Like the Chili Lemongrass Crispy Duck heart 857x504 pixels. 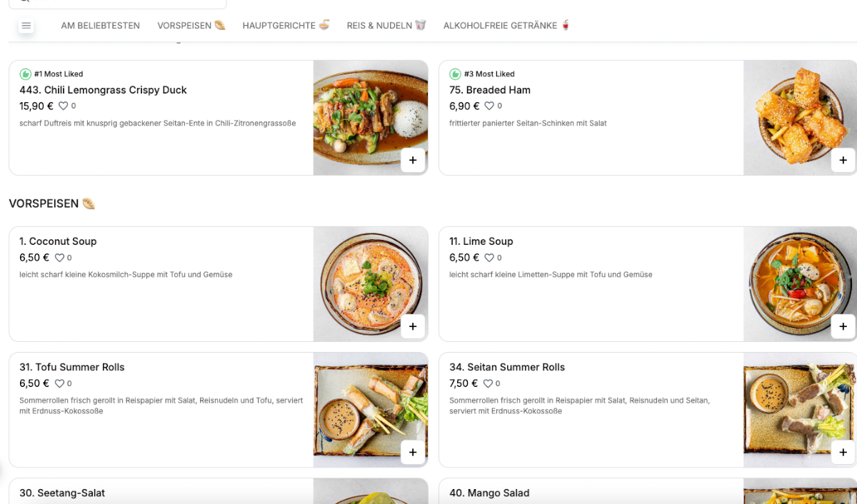[x=63, y=106]
